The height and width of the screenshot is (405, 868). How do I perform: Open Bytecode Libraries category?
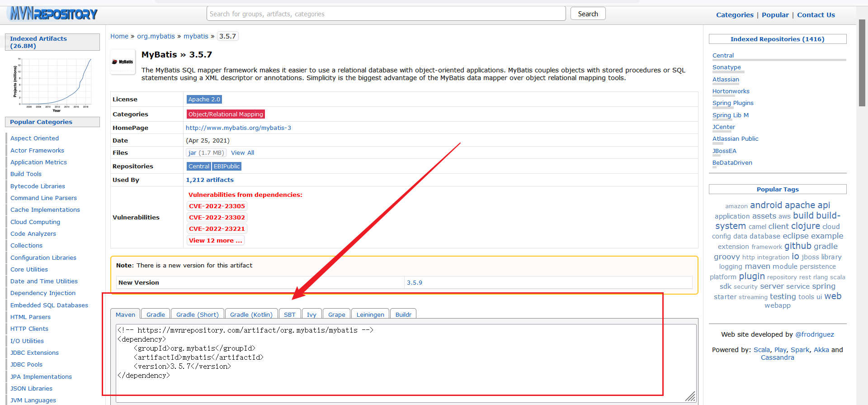[38, 186]
